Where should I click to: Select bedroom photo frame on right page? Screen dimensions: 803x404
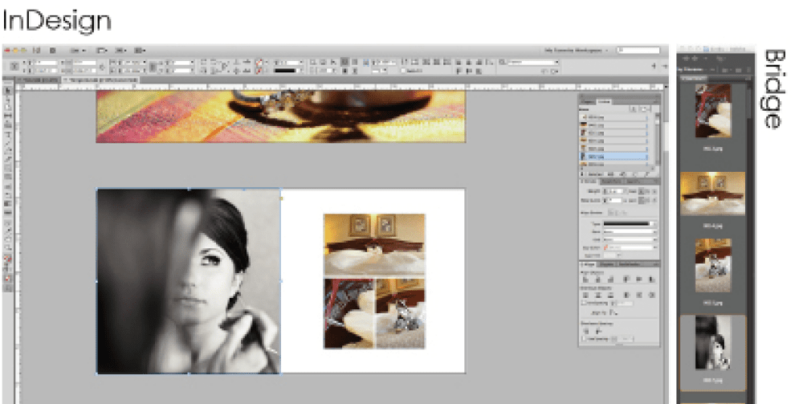374,245
